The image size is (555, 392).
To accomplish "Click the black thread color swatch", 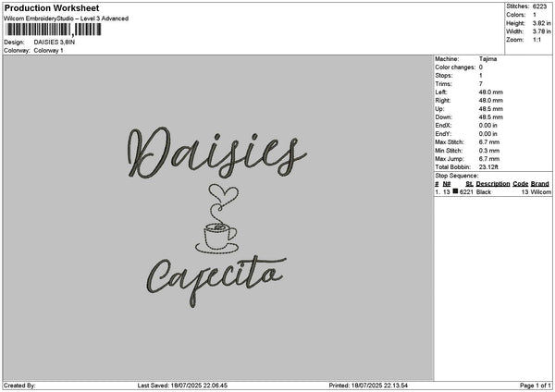I will [x=455, y=191].
